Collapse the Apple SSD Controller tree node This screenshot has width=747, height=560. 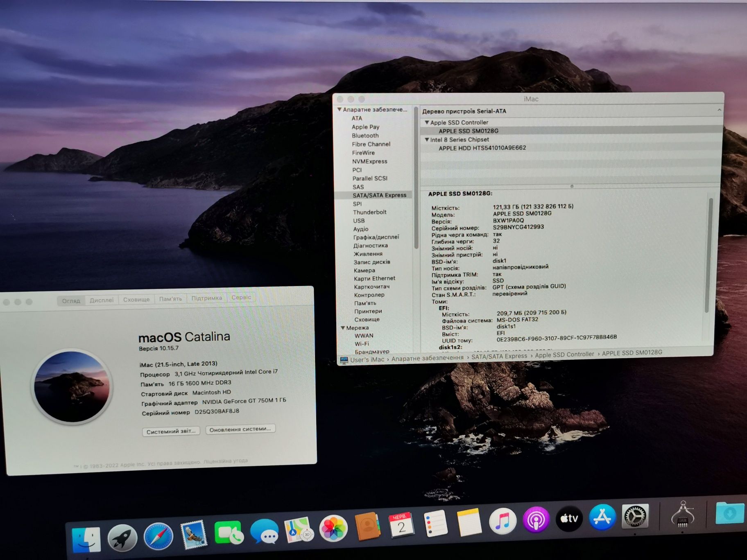pos(426,122)
